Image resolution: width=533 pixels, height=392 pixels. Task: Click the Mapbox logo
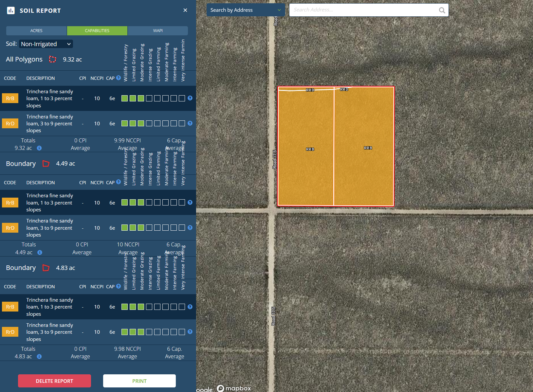234,388
